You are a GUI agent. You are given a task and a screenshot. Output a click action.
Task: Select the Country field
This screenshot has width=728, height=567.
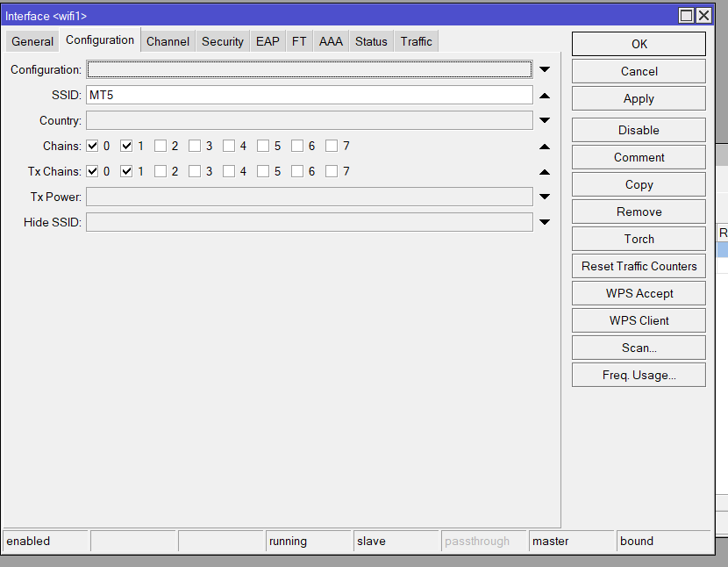(x=310, y=120)
